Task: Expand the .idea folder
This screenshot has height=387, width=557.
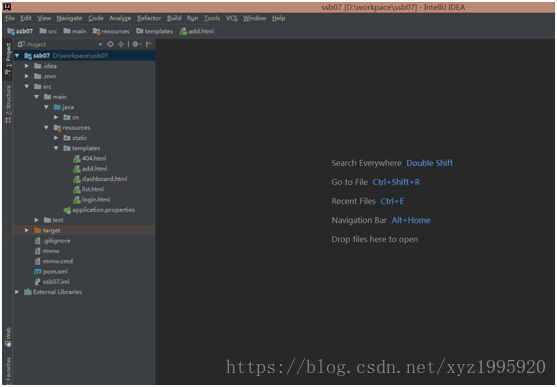Action: [x=27, y=66]
